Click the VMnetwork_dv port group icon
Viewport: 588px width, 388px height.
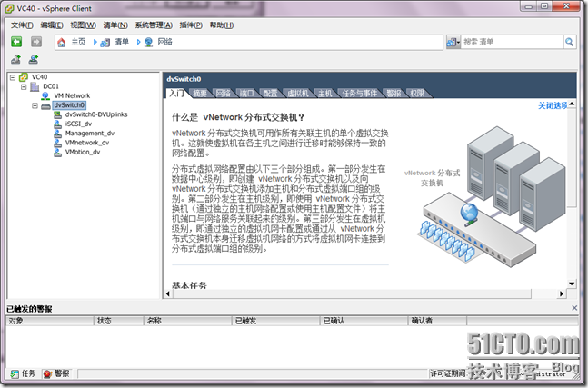[x=57, y=143]
